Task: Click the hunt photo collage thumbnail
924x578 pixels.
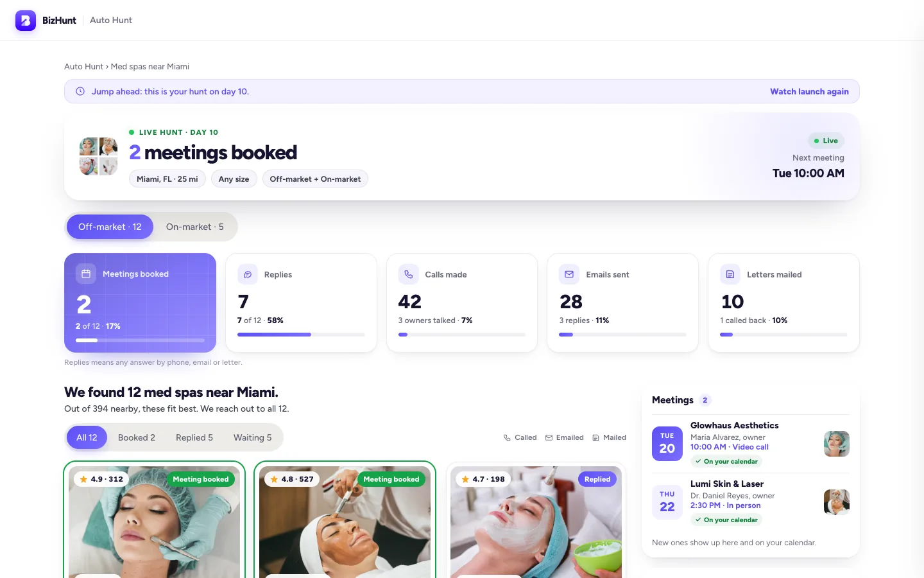Action: point(99,156)
